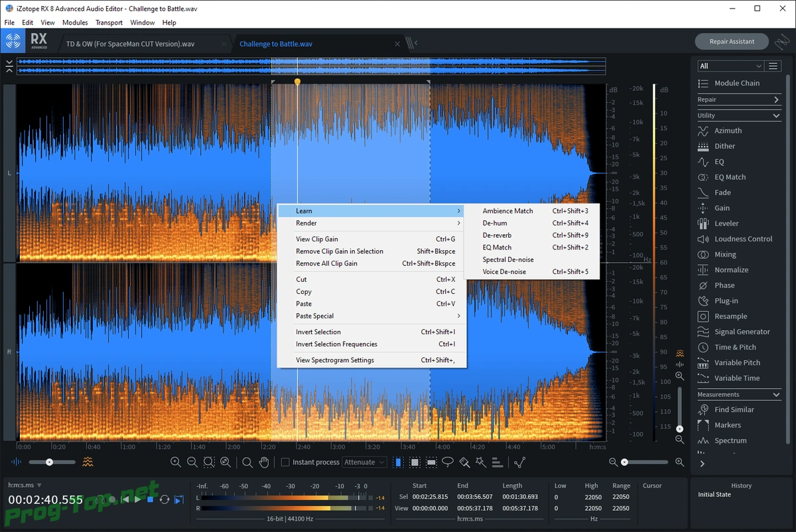
Task: Start playback with the Play button
Action: [138, 499]
